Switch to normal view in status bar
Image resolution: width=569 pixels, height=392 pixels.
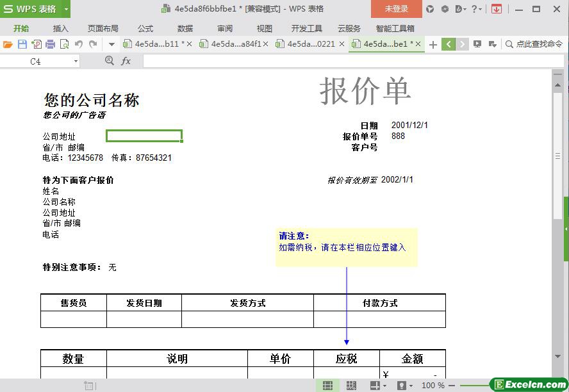[327, 386]
